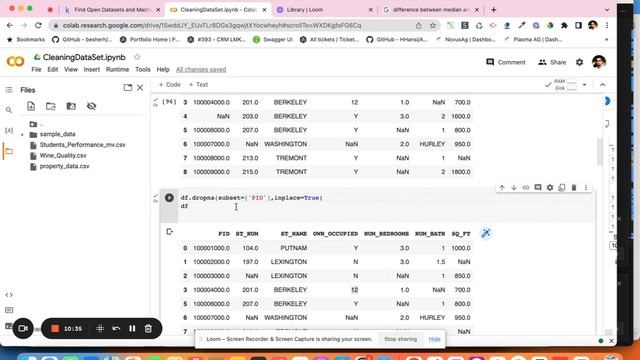Open the Runtime menu
This screenshot has height=360, width=640.
pos(117,69)
